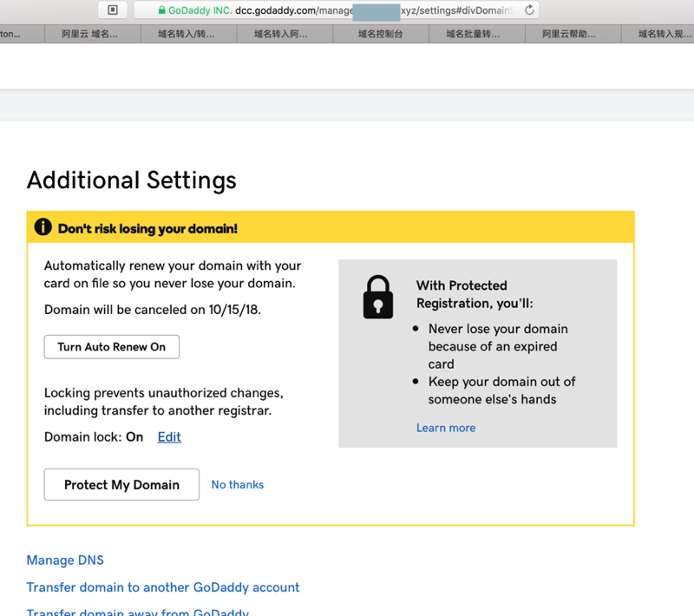694x616 pixels.
Task: Focus the Safari address bar URL
Action: click(347, 10)
